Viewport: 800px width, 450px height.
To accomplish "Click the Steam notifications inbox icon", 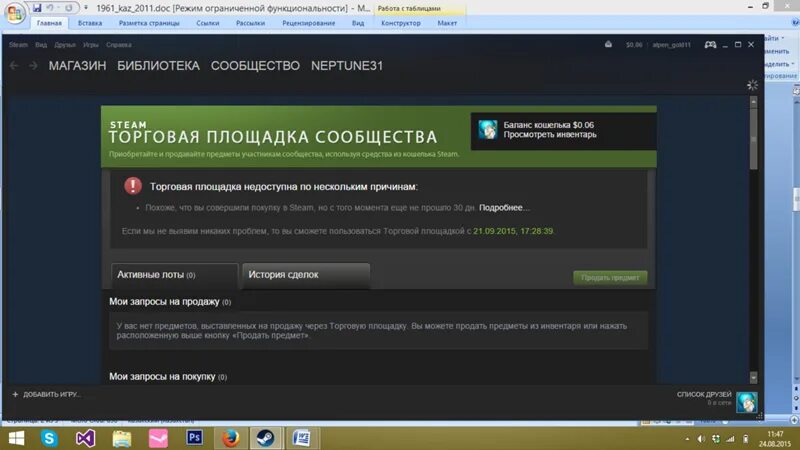I will click(608, 44).
